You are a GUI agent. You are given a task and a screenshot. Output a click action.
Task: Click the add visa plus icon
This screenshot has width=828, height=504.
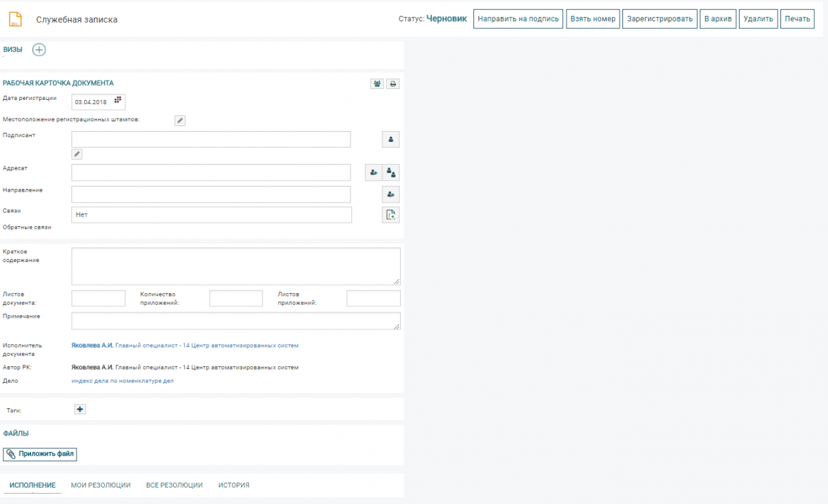click(x=39, y=50)
